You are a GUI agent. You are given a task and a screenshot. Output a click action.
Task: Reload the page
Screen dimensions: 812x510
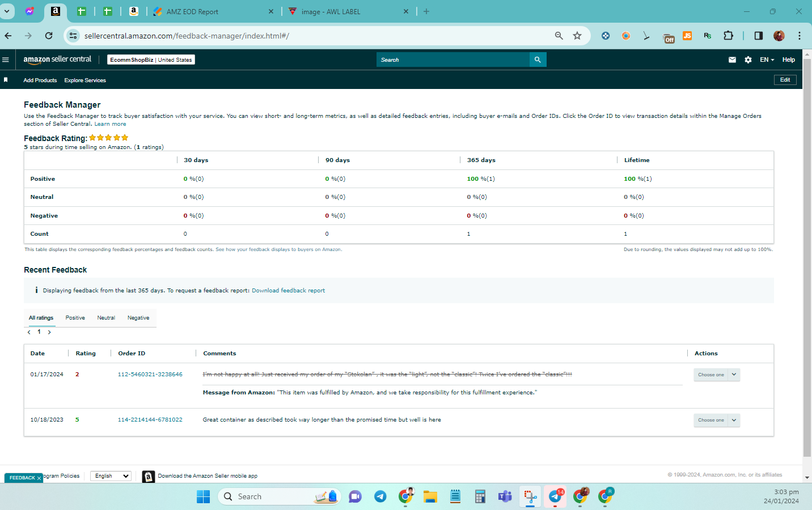click(49, 36)
